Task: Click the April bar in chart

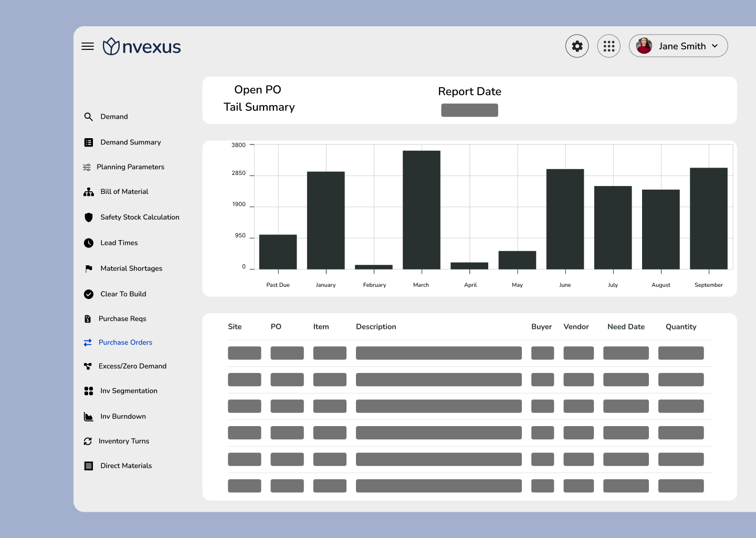Action: tap(469, 266)
